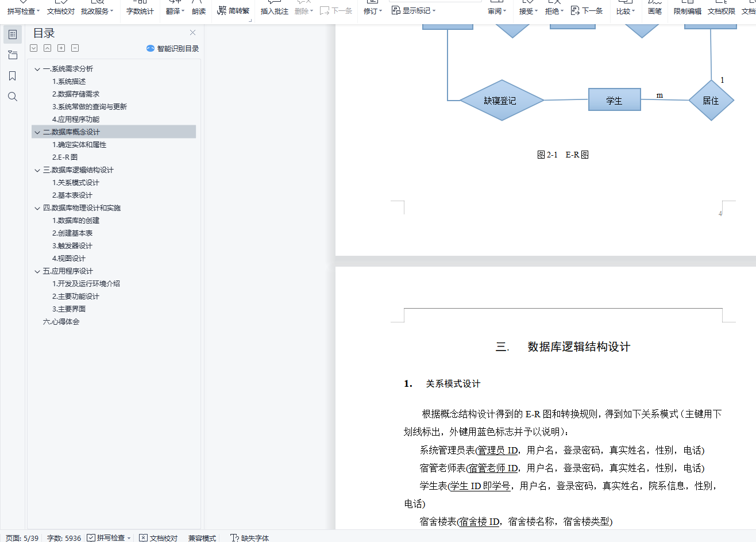This screenshot has width=756, height=542.
Task: Click the minus icon to remove a heading level
Action: point(75,48)
